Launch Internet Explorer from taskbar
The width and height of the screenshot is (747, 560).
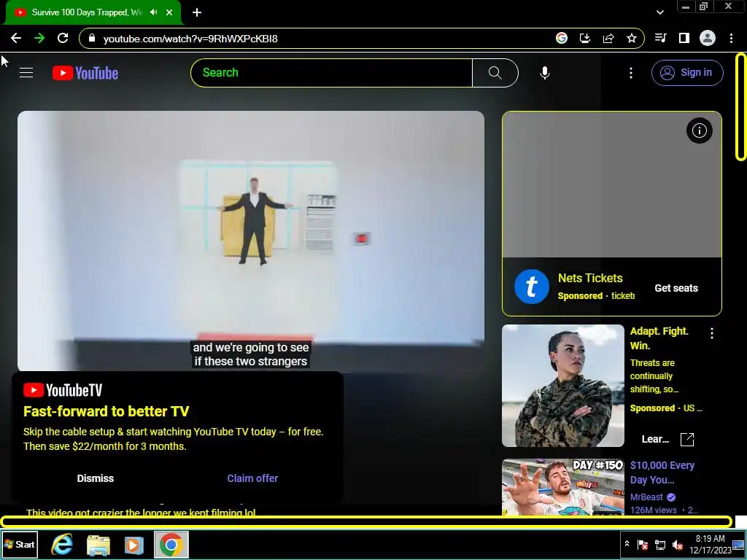pos(62,545)
